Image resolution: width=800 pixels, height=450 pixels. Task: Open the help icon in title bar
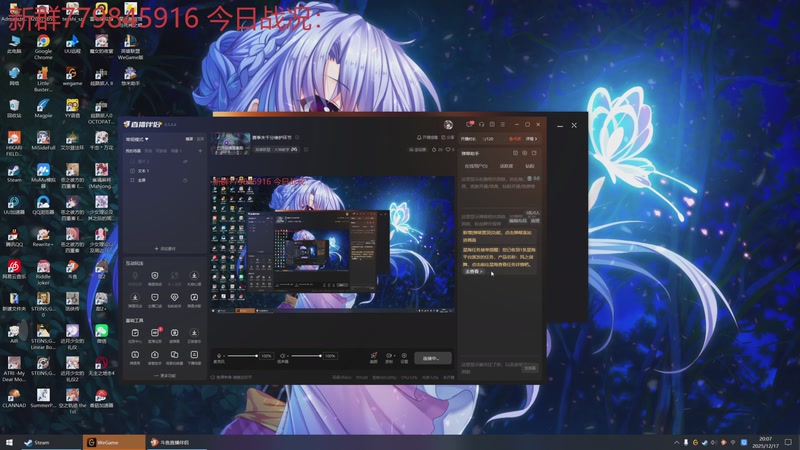pyautogui.click(x=492, y=124)
